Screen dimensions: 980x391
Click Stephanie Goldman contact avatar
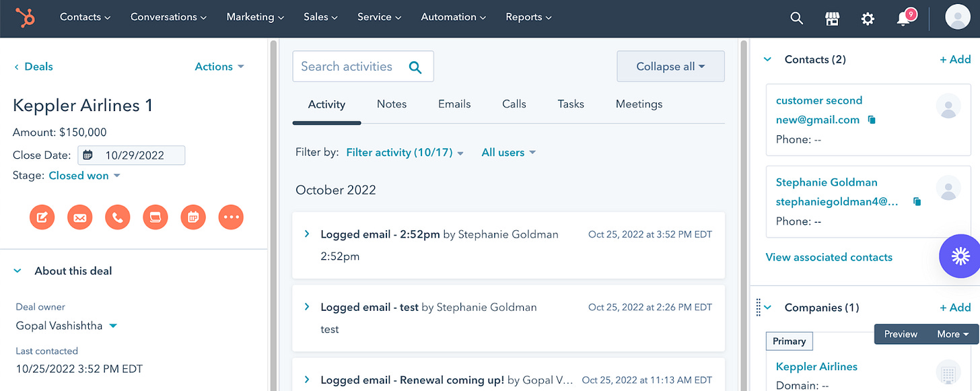point(948,188)
